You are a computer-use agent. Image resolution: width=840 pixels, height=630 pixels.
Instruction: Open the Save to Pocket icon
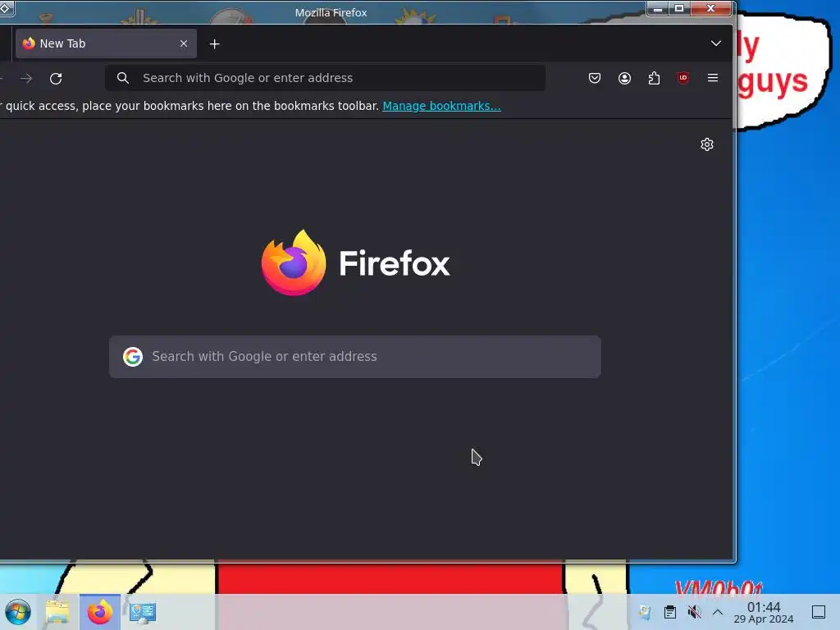point(595,78)
